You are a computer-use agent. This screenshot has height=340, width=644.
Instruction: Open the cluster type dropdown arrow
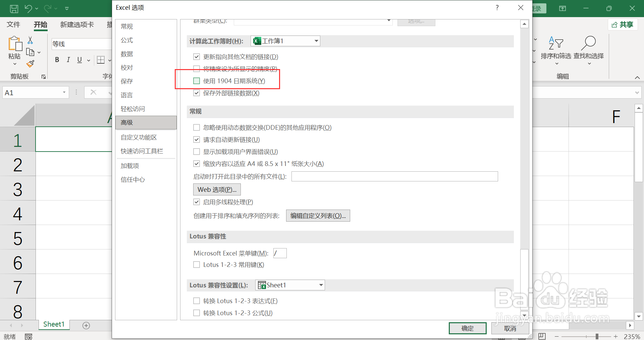click(x=389, y=21)
